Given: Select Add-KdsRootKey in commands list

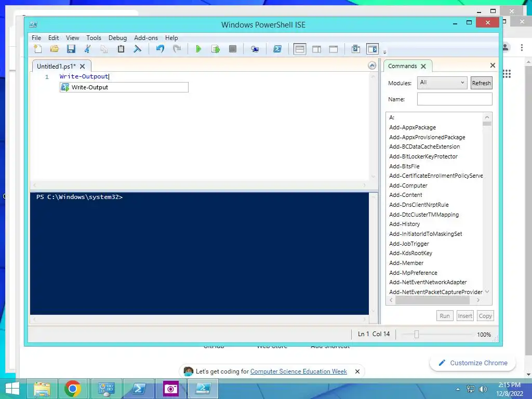Looking at the screenshot, I should 410,253.
